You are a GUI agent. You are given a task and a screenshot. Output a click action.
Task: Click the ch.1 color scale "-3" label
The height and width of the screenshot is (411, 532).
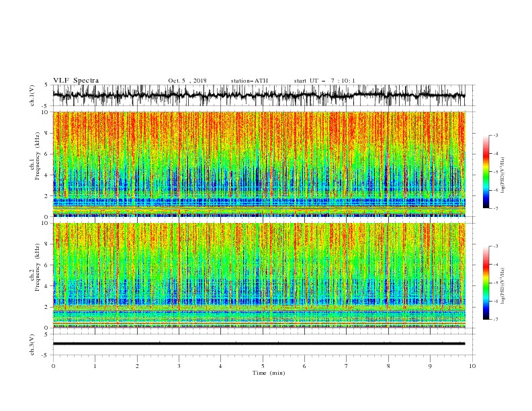coord(496,135)
